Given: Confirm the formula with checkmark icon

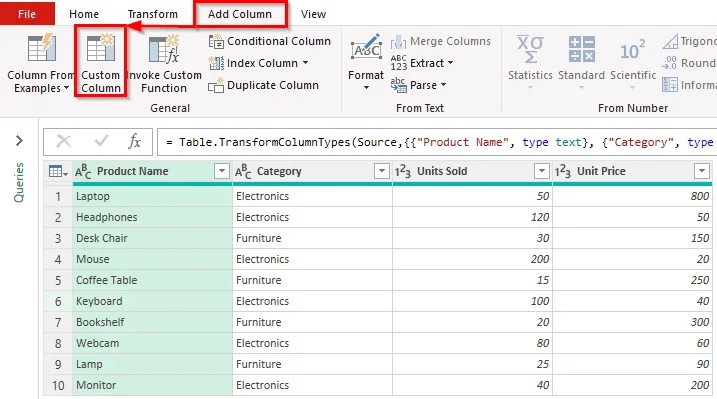Looking at the screenshot, I should click(101, 141).
